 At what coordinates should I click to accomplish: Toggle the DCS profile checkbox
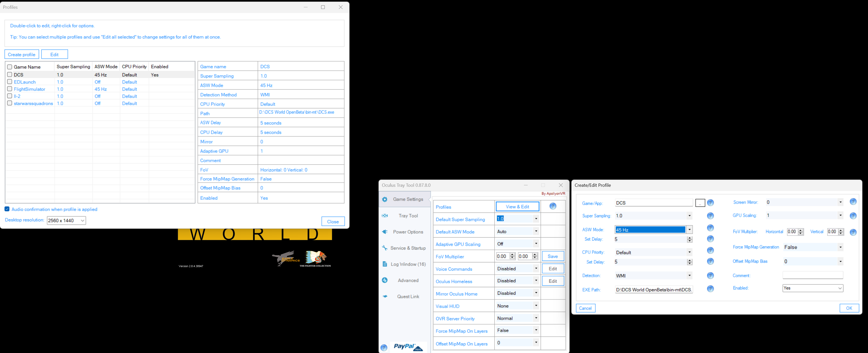(10, 74)
